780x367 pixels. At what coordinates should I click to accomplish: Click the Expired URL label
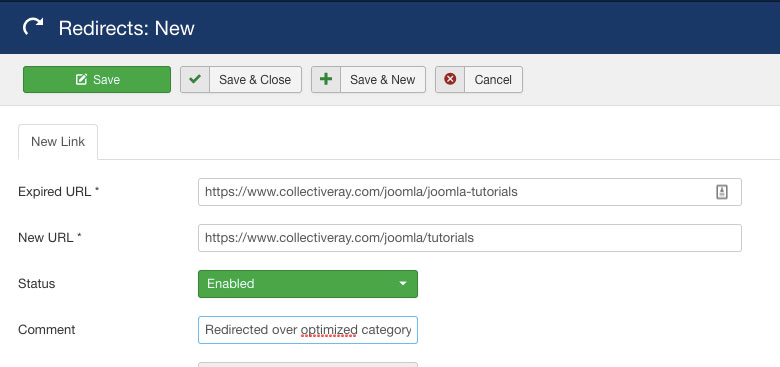point(59,192)
